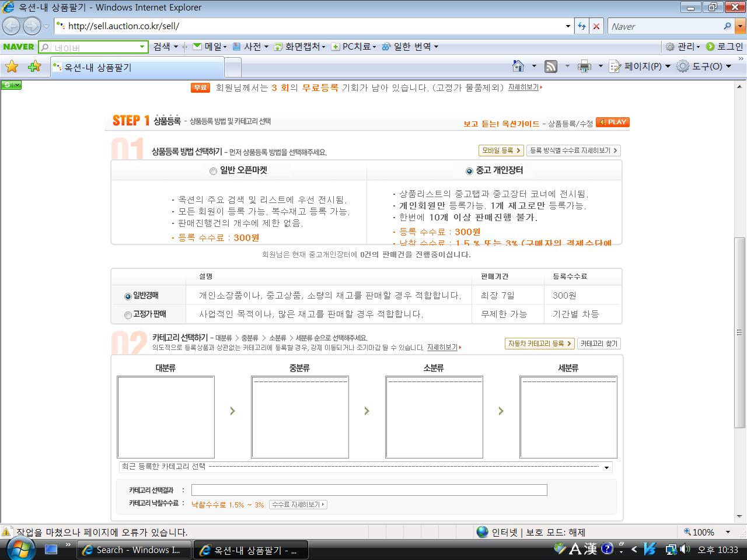Click the Refresh button beside address bar
This screenshot has width=747, height=560.
[x=581, y=26]
